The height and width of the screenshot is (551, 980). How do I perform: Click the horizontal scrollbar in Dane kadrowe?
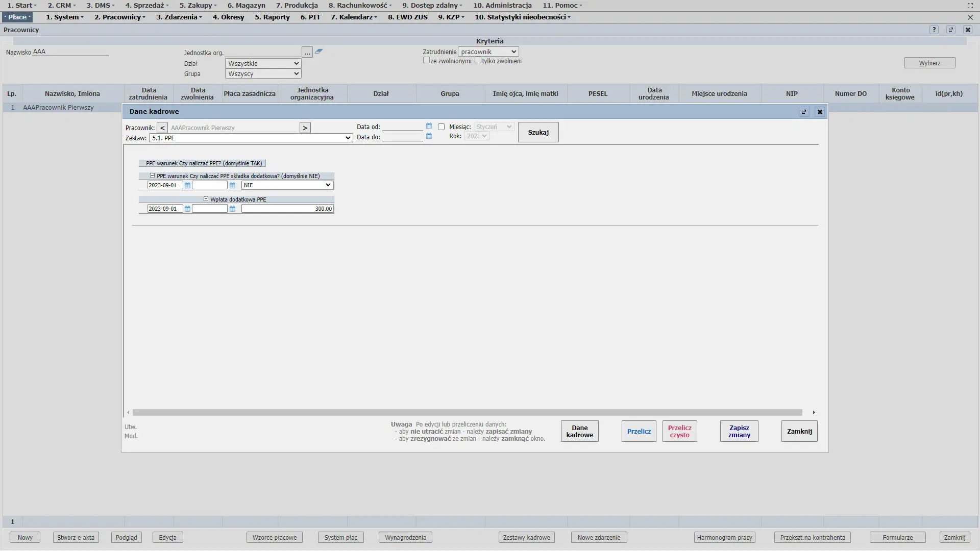coord(467,413)
